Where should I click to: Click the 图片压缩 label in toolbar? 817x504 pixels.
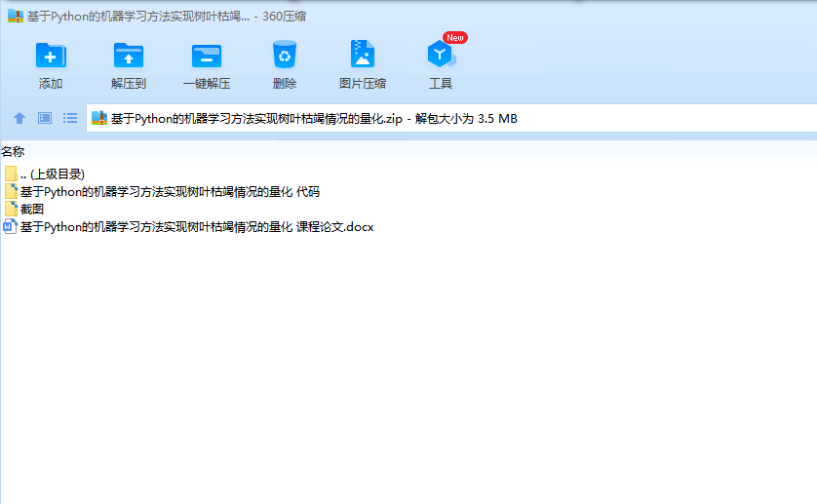click(x=363, y=84)
